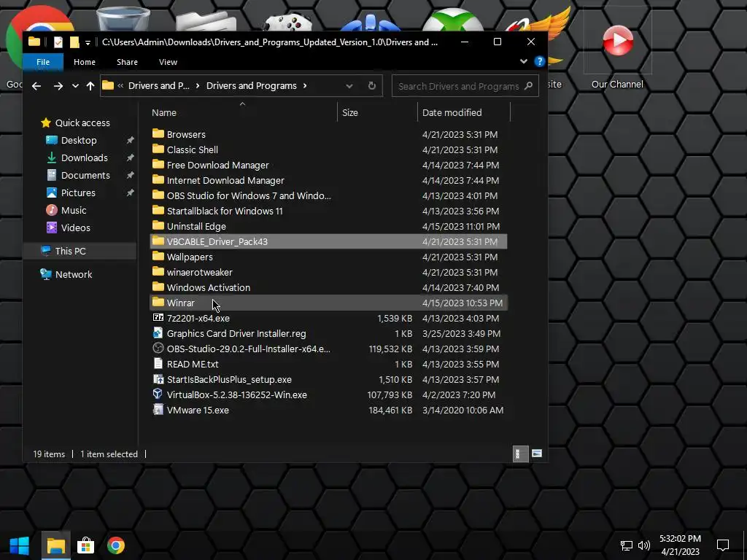Open Downloads in the navigation pane
Screen dimensions: 747x560
click(x=85, y=157)
